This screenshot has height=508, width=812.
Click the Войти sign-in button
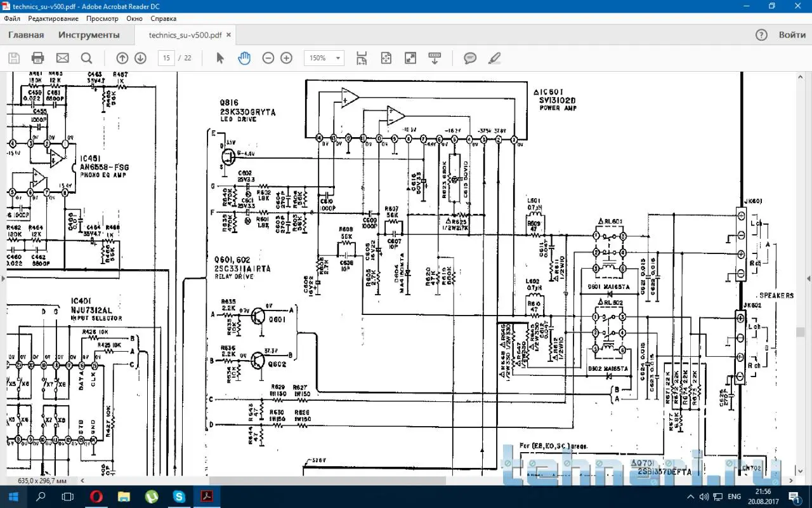click(792, 35)
